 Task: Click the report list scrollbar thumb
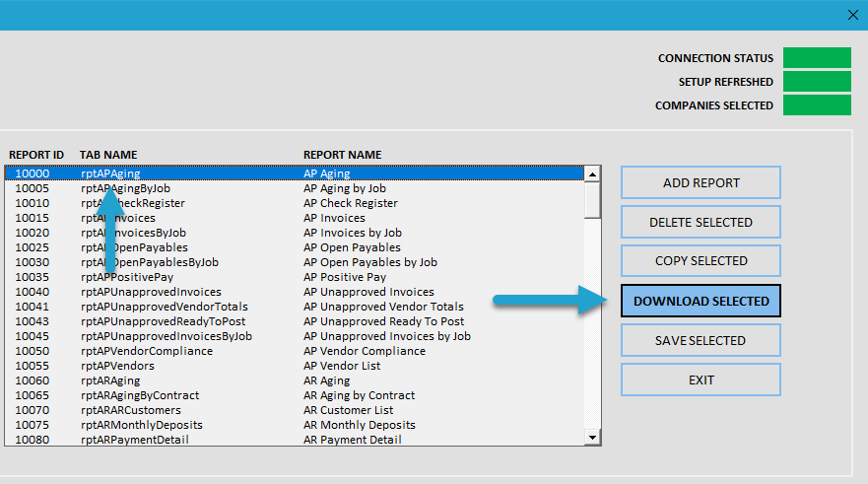click(592, 200)
